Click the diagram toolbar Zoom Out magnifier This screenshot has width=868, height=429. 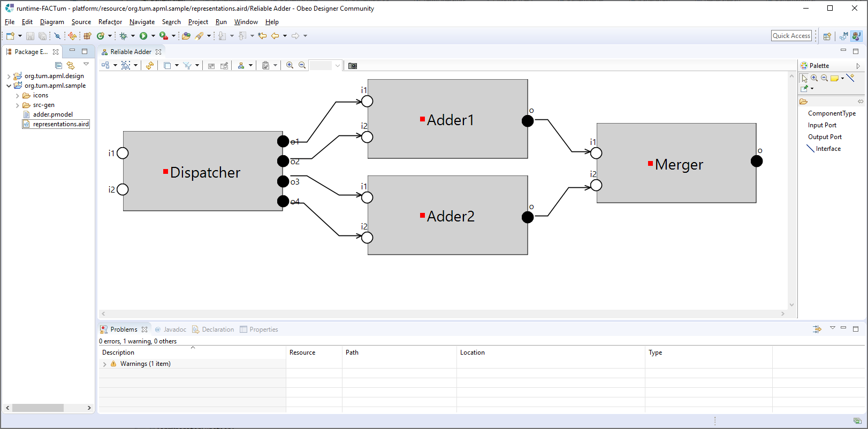point(302,65)
